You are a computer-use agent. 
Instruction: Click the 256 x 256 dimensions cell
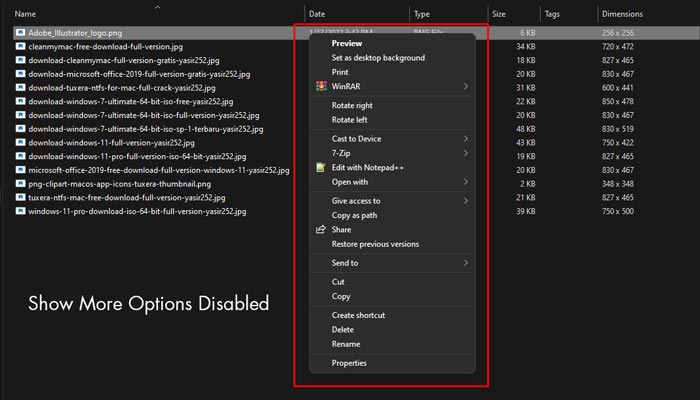617,33
